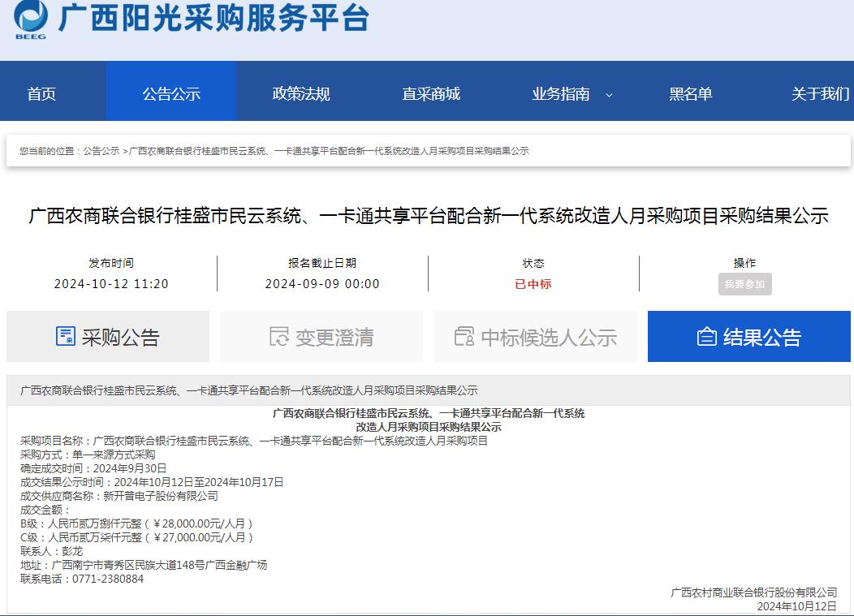Click the large announcement headline
The width and height of the screenshot is (854, 616).
(429, 216)
